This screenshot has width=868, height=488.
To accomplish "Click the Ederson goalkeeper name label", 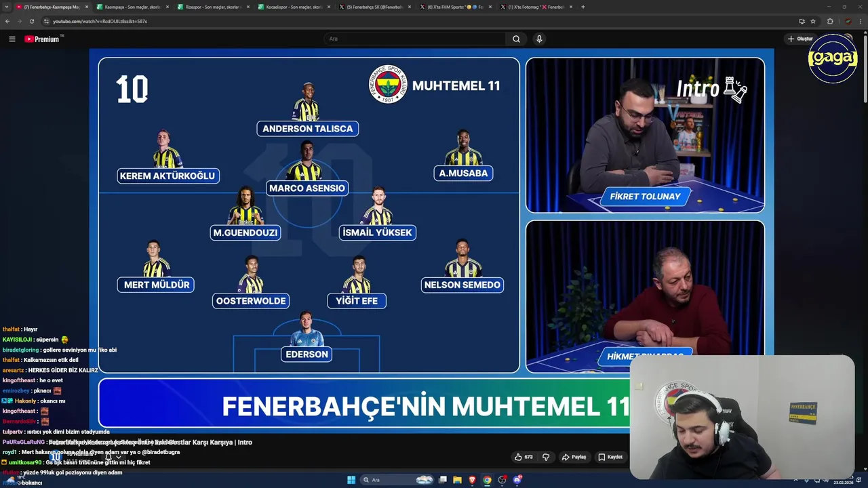I will [x=307, y=354].
